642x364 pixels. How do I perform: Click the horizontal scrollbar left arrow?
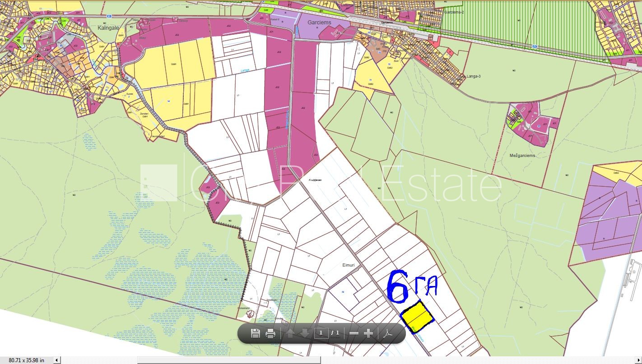coord(57,360)
